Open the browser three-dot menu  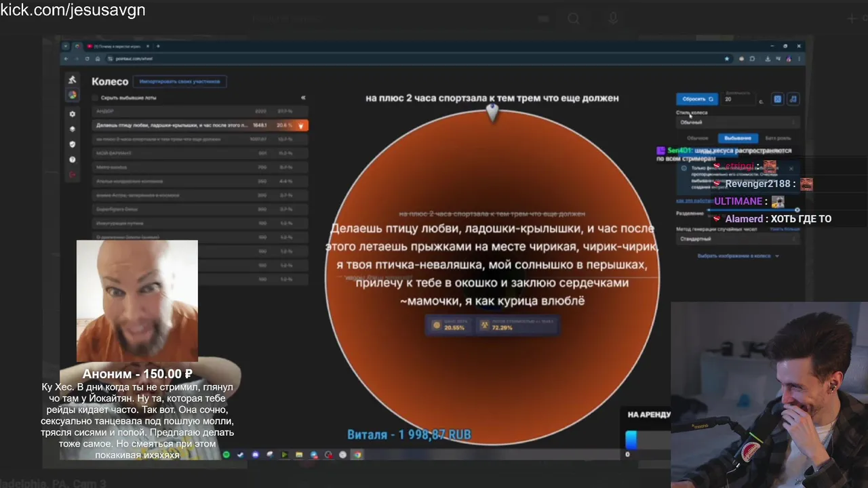pyautogui.click(x=798, y=59)
